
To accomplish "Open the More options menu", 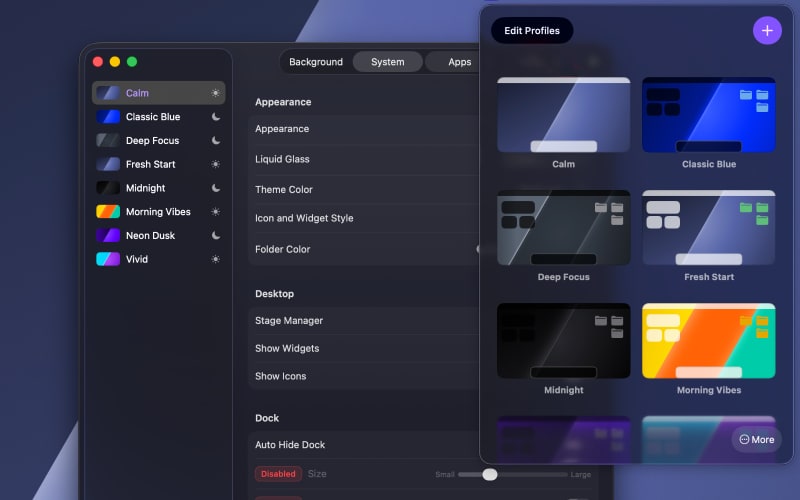I will click(757, 439).
